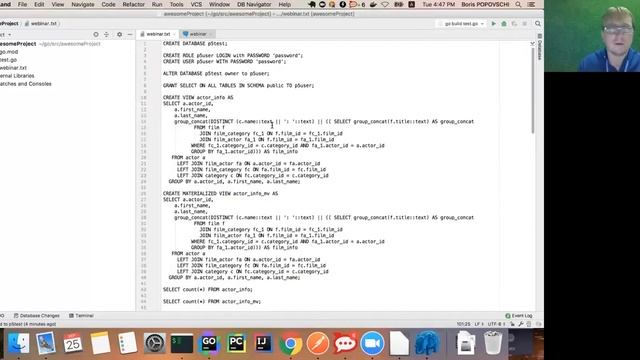Click the green Debug bug icon
The width and height of the screenshot is (640, 360).
pos(504,24)
